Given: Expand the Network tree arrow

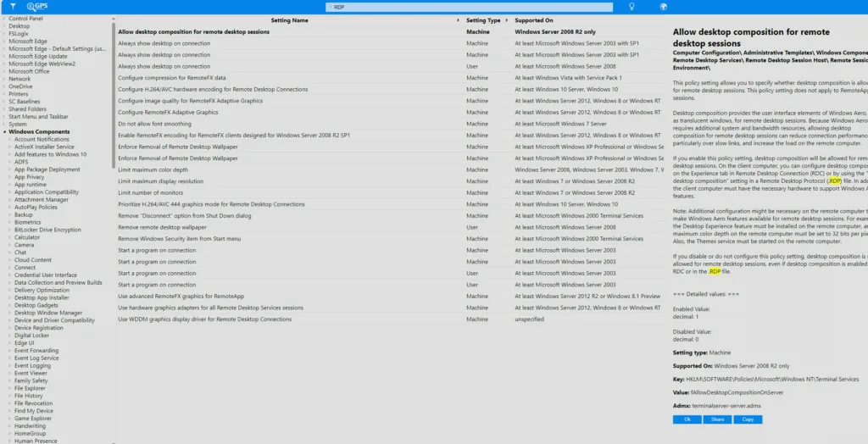Looking at the screenshot, I should pyautogui.click(x=4, y=79).
